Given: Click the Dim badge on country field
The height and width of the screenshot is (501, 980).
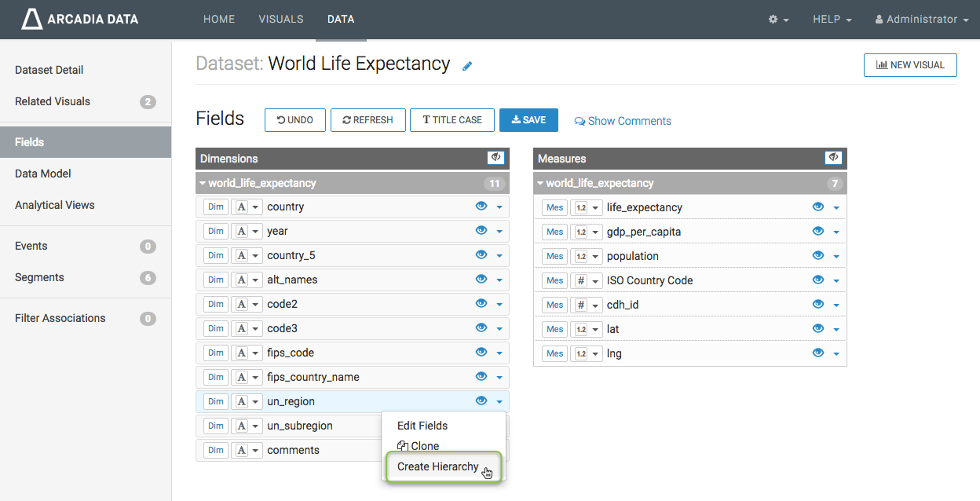Looking at the screenshot, I should click(215, 207).
